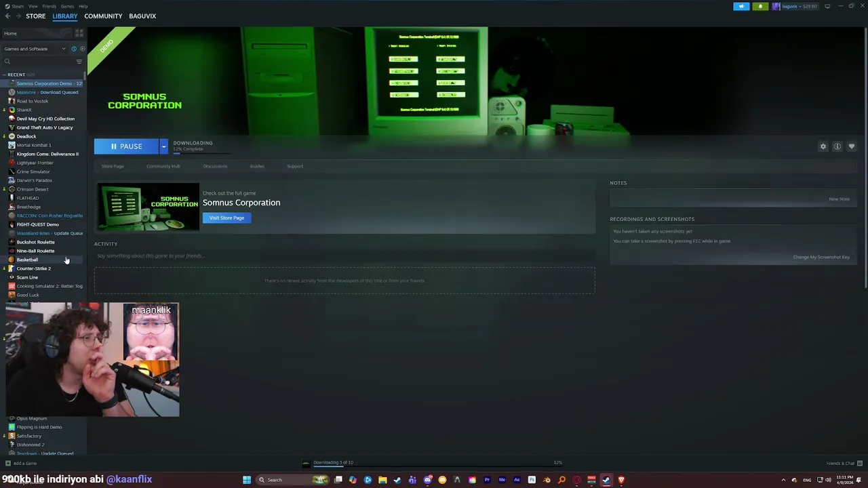Open Windows Start menu
The image size is (868, 488).
pyautogui.click(x=247, y=480)
